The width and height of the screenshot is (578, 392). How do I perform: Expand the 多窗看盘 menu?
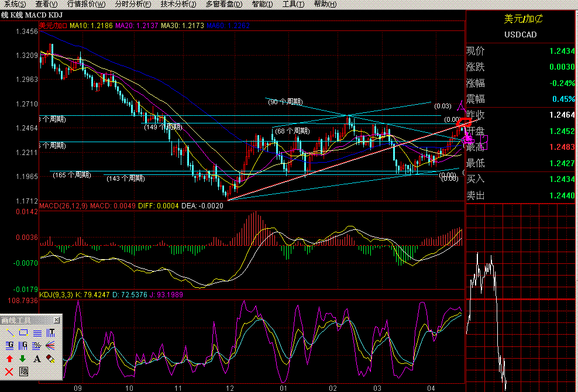[225, 4]
